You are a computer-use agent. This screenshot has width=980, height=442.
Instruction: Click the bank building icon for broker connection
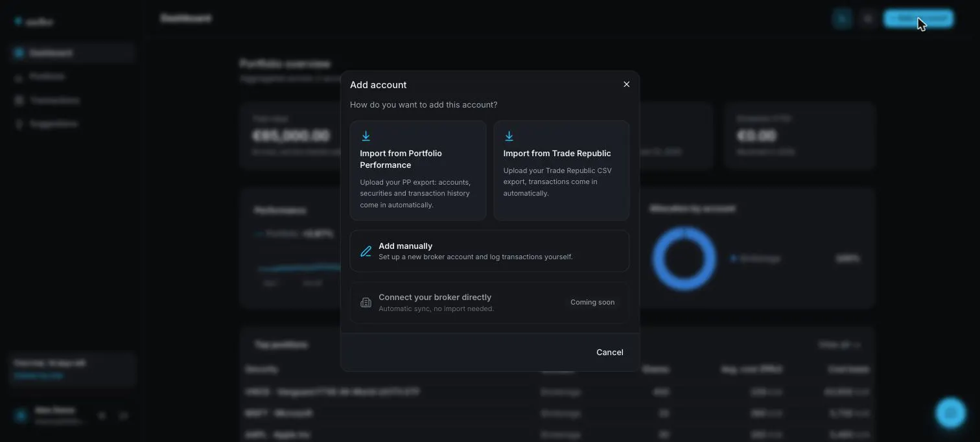tap(366, 303)
